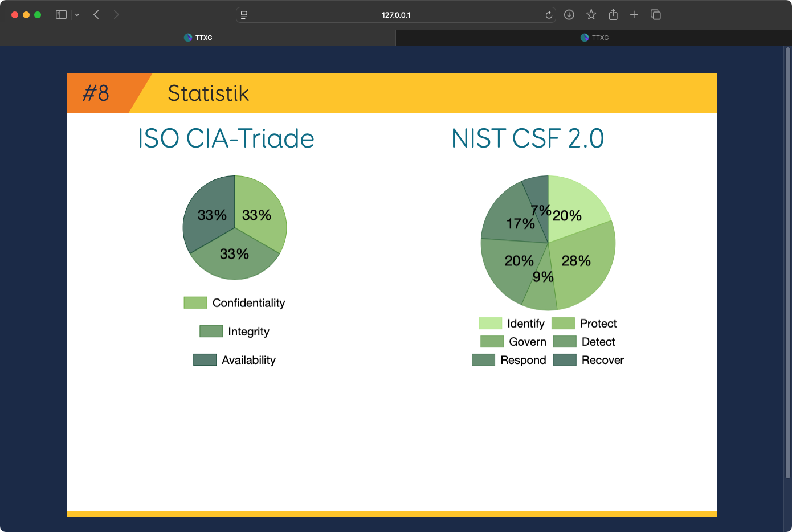Open the page settings icon in address bar
The width and height of the screenshot is (792, 532).
point(244,15)
